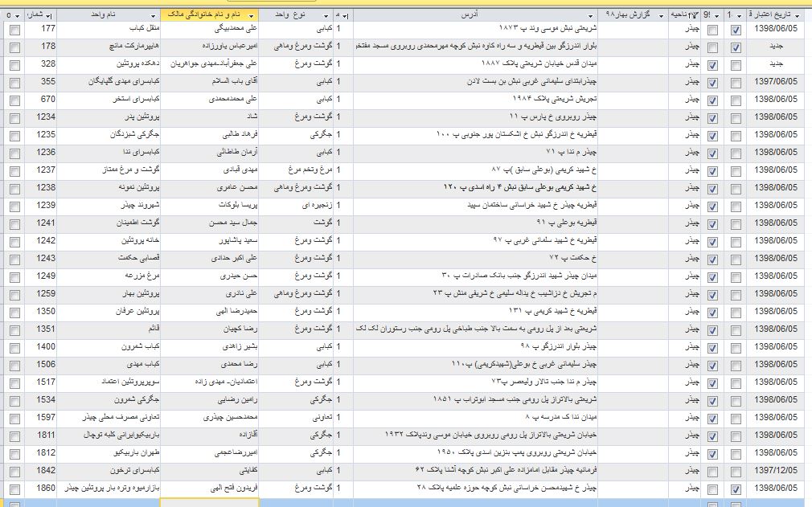Viewport: 812px width, 507px height.
Task: Tick the row-select checkbox beside number 355
Action: click(x=14, y=83)
